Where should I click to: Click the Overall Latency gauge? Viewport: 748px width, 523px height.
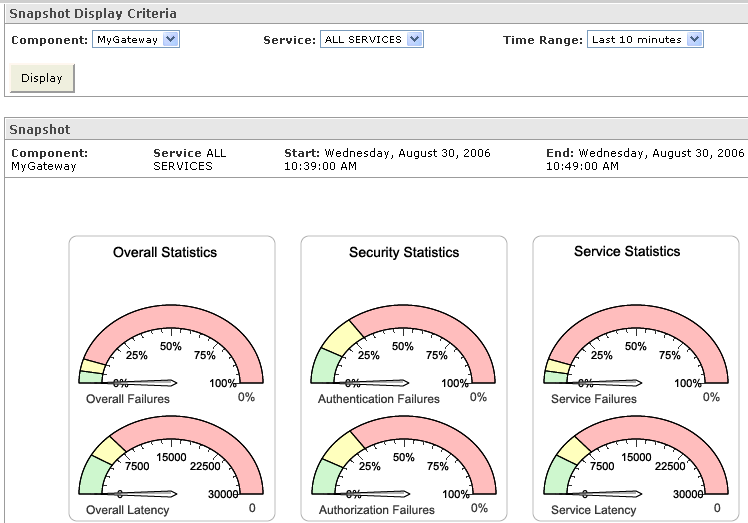pyautogui.click(x=171, y=455)
